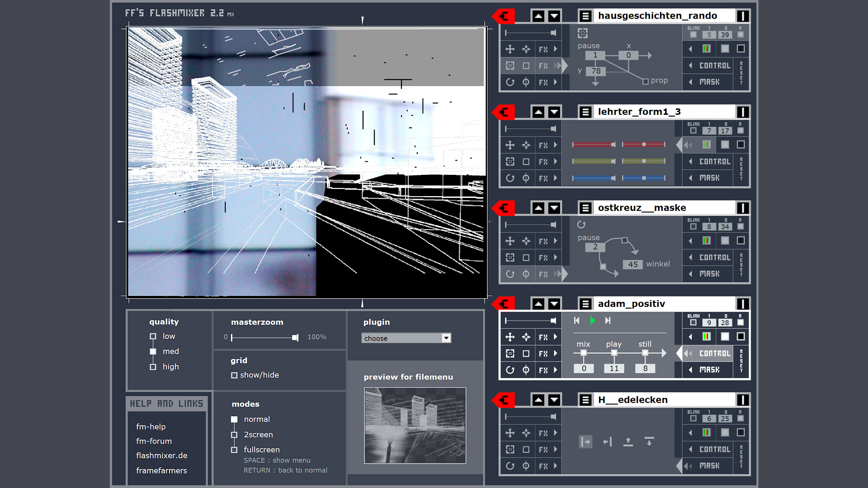Move H__edelecken layer down with the down-arrow icon
This screenshot has height=488, width=868.
pyautogui.click(x=554, y=399)
